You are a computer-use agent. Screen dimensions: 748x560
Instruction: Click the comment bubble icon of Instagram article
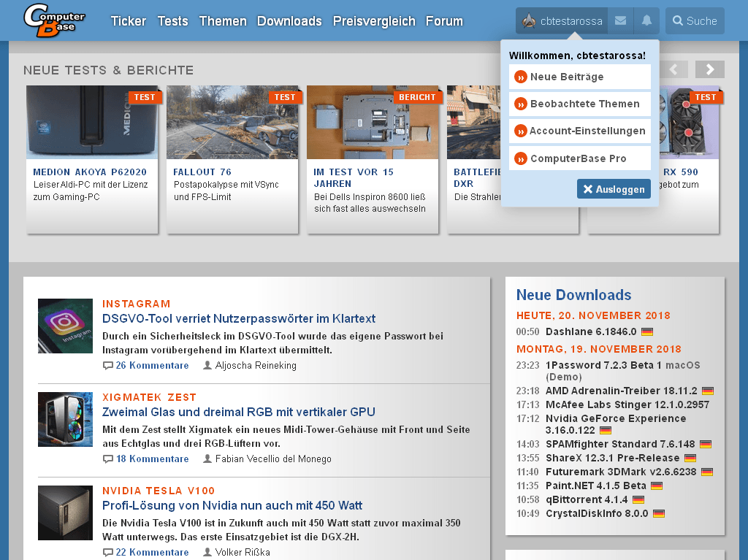click(108, 366)
